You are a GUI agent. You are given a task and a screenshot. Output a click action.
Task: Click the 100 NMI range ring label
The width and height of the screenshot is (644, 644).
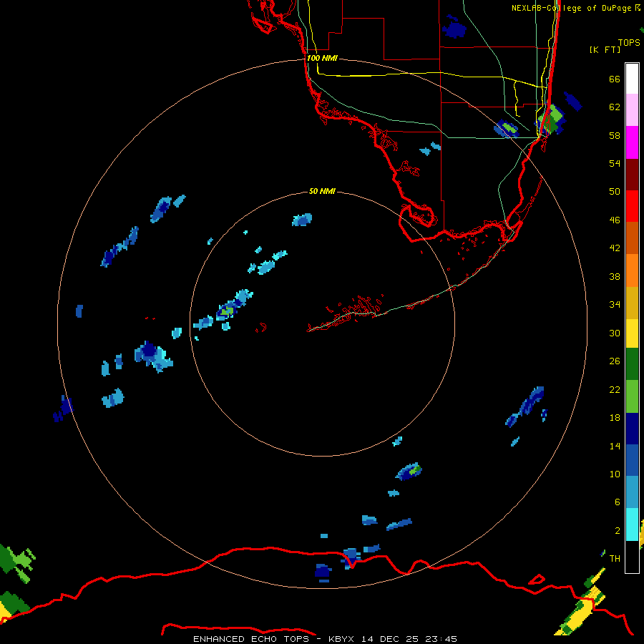(322, 58)
